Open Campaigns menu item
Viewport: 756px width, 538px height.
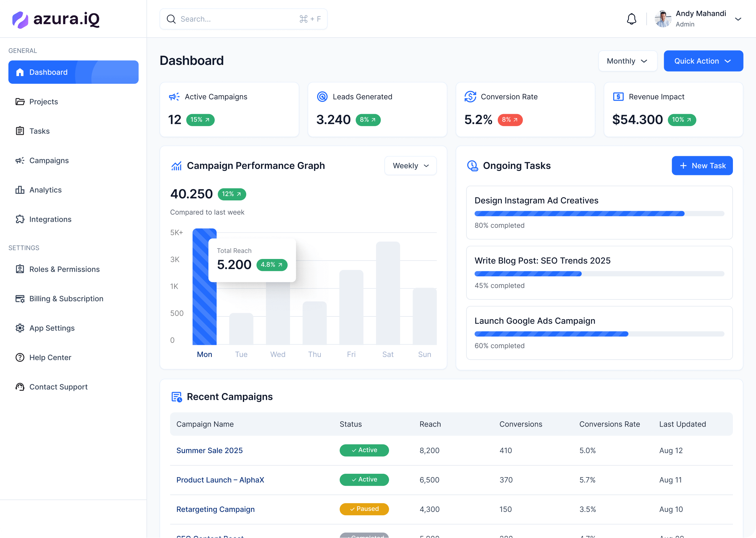pyautogui.click(x=49, y=161)
